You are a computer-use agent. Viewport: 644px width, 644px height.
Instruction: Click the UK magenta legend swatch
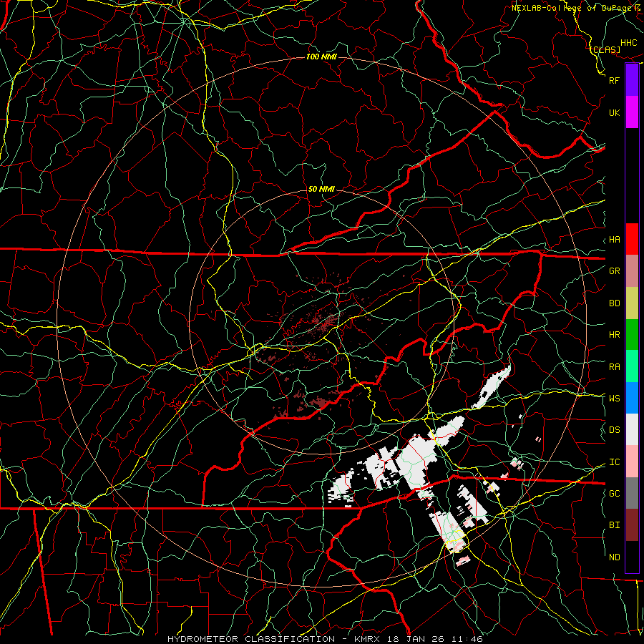pyautogui.click(x=632, y=112)
